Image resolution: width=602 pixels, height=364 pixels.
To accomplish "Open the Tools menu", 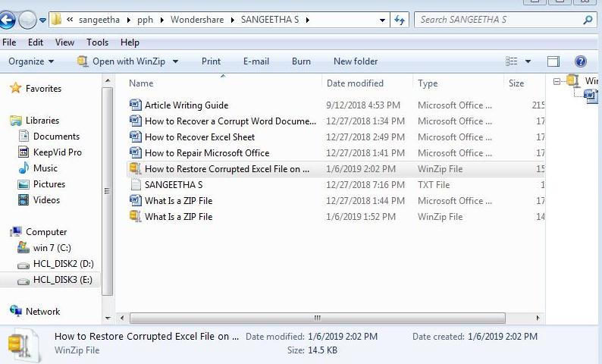I will (97, 42).
